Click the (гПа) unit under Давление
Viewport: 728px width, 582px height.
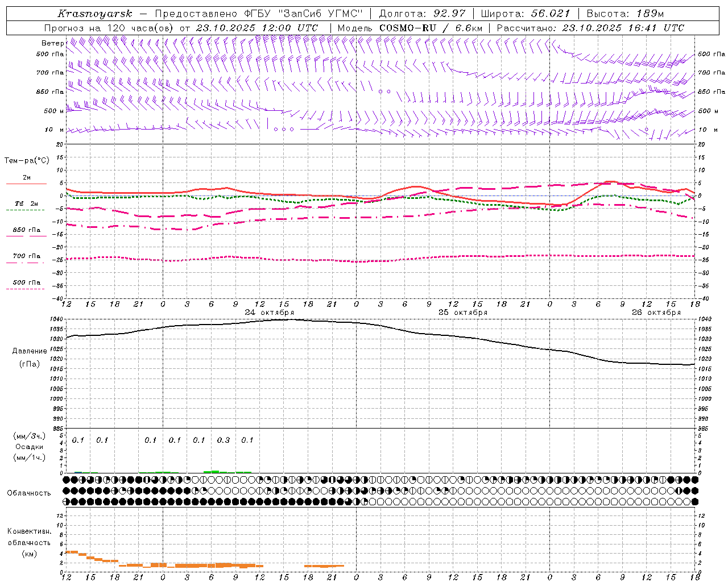30,364
